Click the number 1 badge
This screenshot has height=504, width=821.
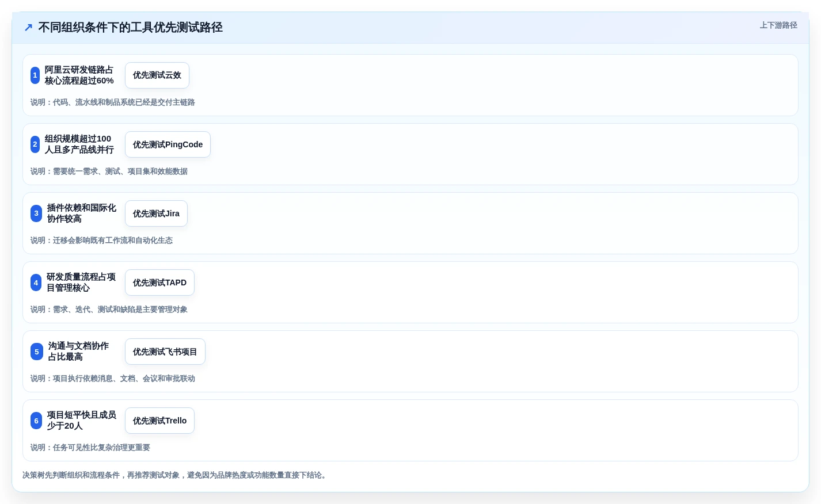[x=35, y=75]
